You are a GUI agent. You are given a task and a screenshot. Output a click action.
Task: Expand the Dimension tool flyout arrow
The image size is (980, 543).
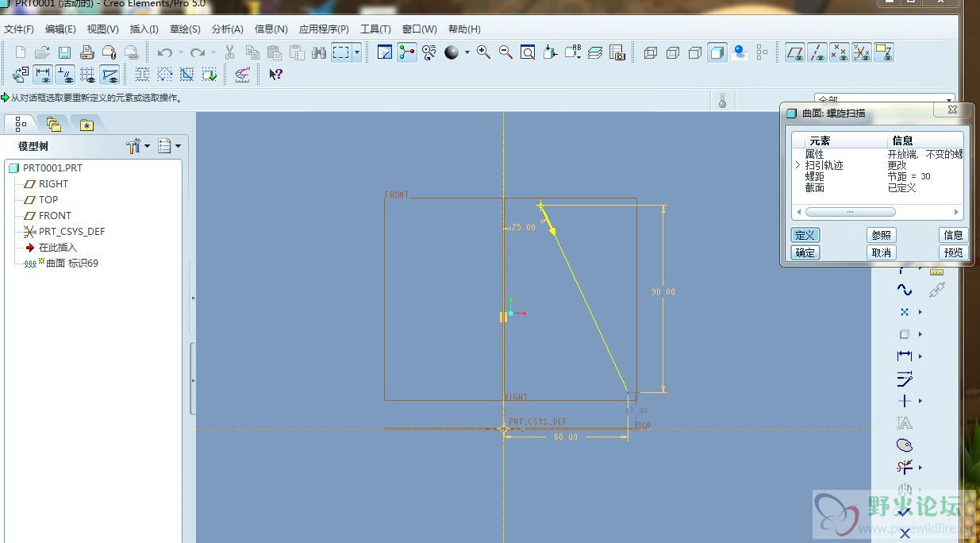point(920,356)
